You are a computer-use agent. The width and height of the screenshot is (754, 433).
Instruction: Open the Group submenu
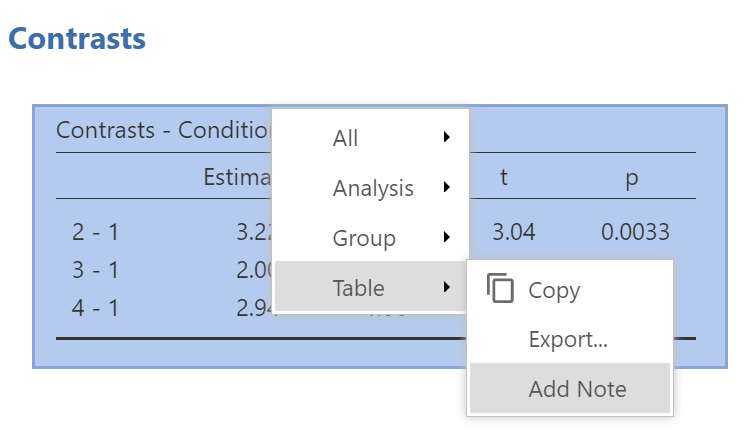click(370, 238)
